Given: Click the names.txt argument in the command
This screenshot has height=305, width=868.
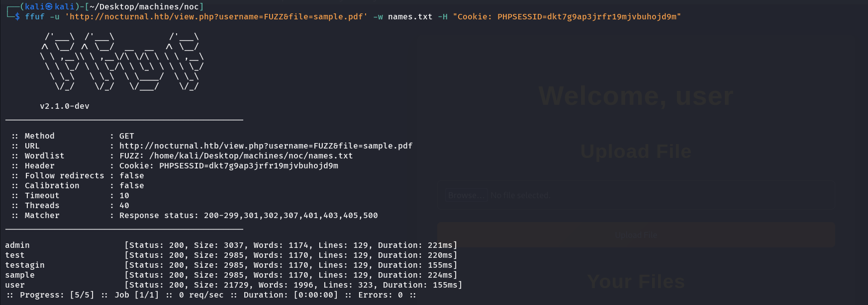Looking at the screenshot, I should coord(410,16).
